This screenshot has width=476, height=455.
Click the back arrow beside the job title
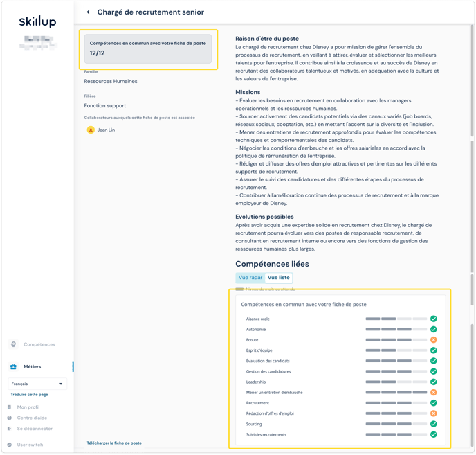coord(88,12)
